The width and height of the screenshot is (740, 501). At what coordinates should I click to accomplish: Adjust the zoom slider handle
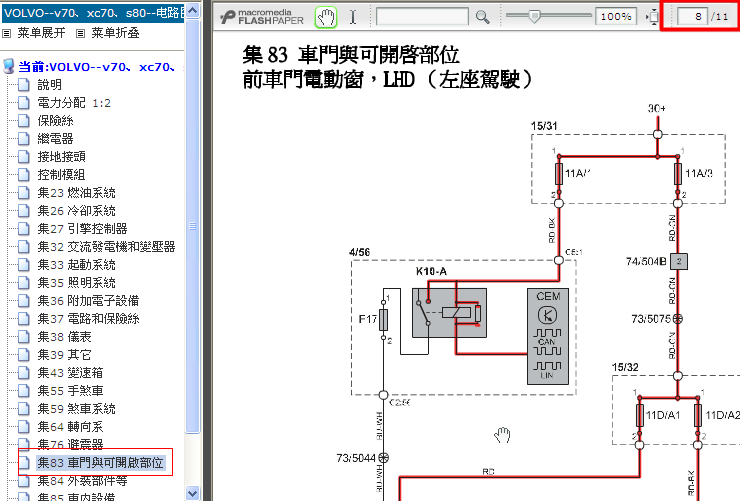tap(534, 17)
